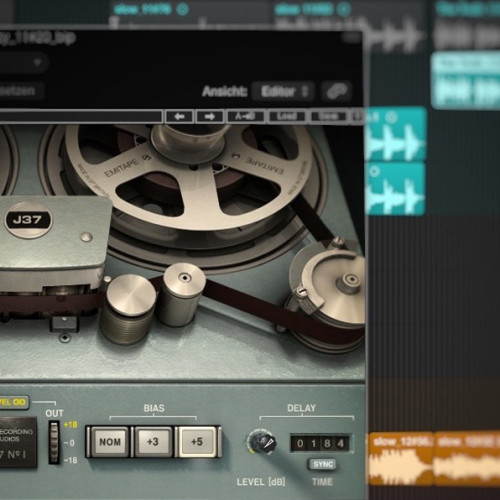Viewport: 500px width, 500px height.
Task: Click the J37 badge on the tape head
Action: pyautogui.click(x=28, y=220)
